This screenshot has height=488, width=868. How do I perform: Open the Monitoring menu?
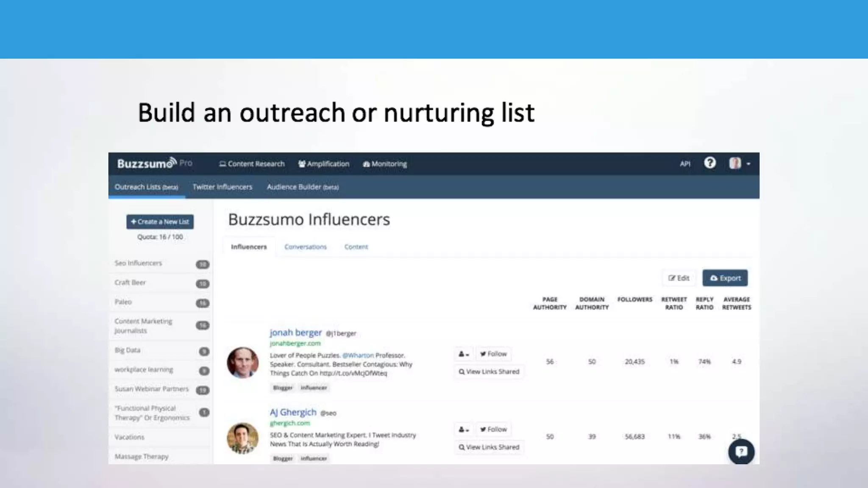[x=385, y=164]
